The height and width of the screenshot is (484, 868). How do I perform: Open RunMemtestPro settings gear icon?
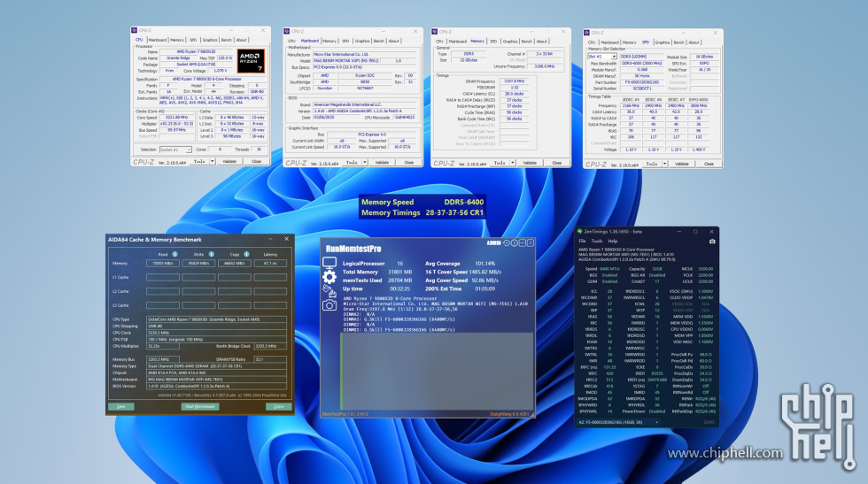329,277
